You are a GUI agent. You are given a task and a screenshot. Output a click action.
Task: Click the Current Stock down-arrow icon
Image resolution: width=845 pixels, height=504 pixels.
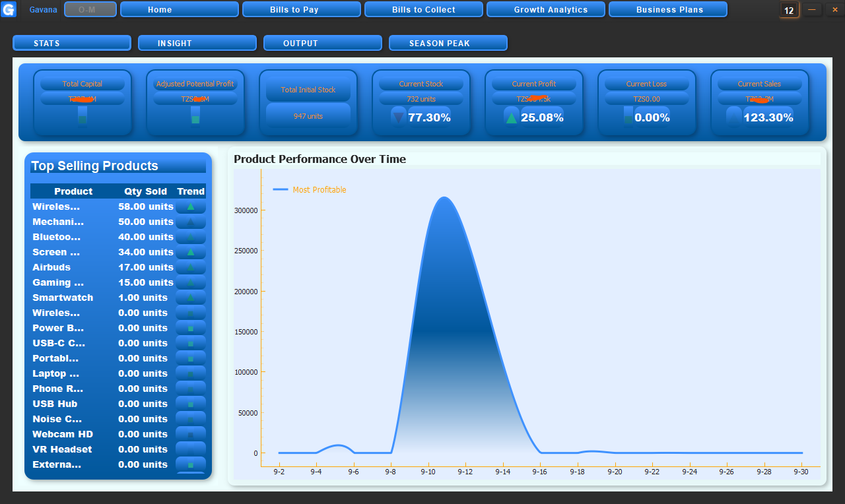pyautogui.click(x=399, y=118)
